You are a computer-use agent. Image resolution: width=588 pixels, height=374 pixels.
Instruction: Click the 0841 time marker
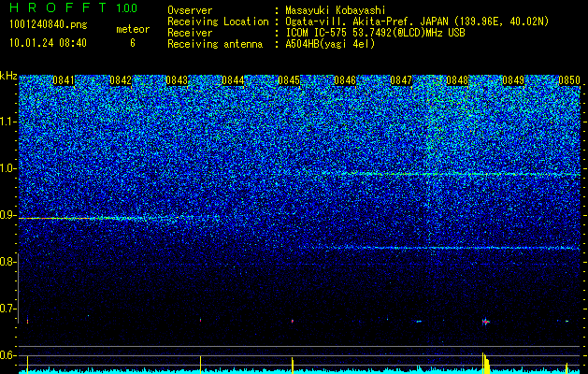[64, 80]
